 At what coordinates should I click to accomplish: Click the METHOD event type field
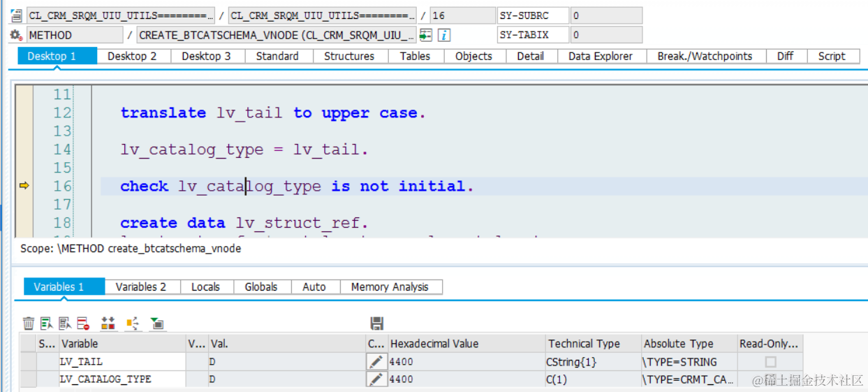pos(75,35)
